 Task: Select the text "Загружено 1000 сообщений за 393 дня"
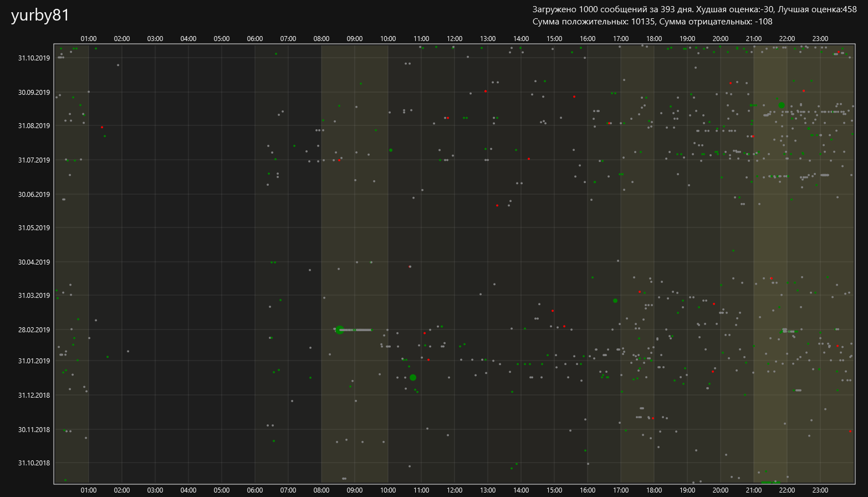point(612,9)
